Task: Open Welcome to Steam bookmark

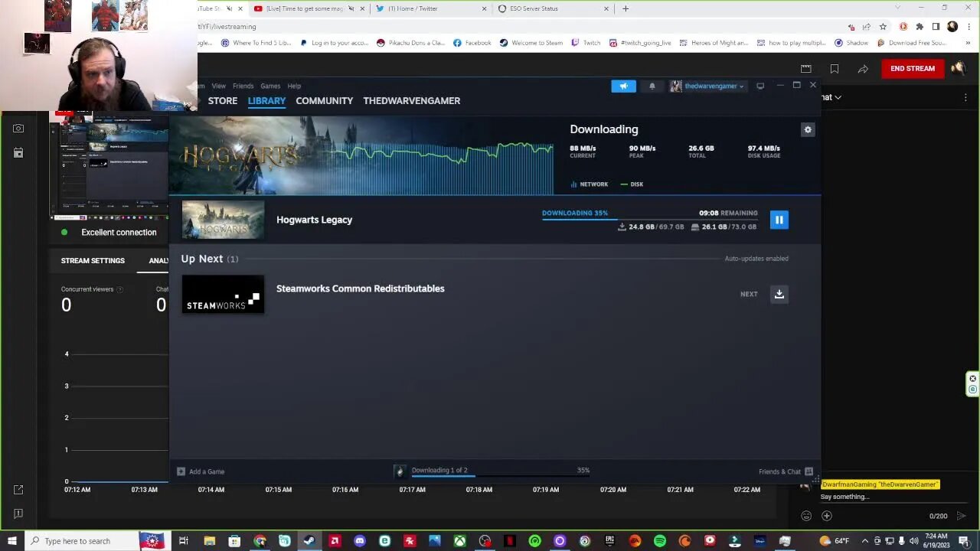Action: coord(529,43)
